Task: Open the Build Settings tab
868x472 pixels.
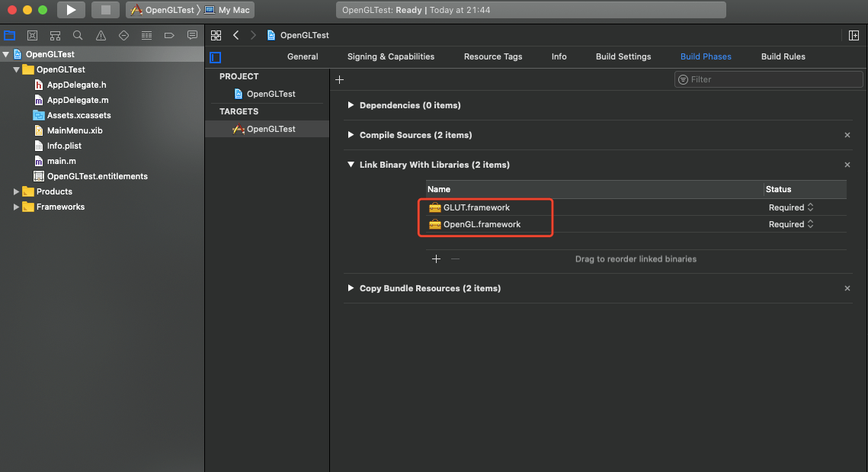Action: [623, 56]
